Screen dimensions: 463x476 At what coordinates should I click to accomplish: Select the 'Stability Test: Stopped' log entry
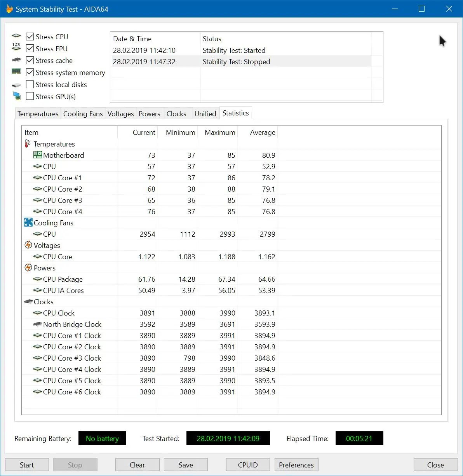[x=241, y=61]
